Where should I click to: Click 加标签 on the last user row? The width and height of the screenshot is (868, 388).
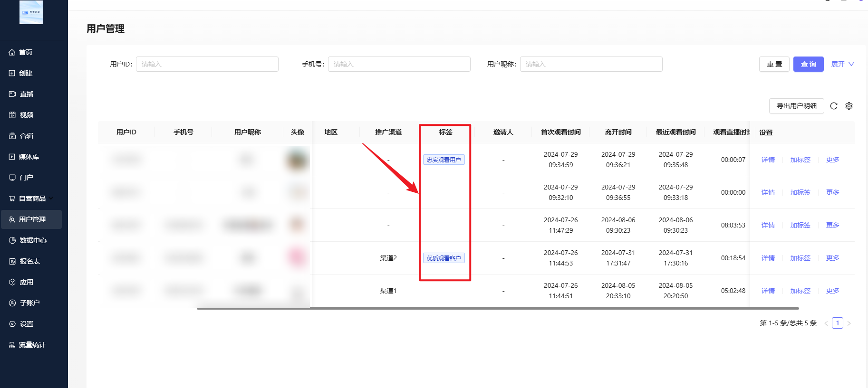point(800,291)
